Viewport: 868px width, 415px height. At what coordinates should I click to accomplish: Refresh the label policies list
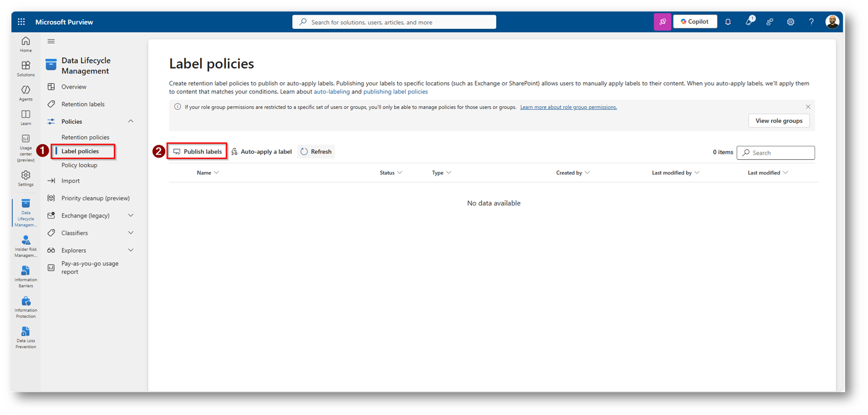point(316,152)
